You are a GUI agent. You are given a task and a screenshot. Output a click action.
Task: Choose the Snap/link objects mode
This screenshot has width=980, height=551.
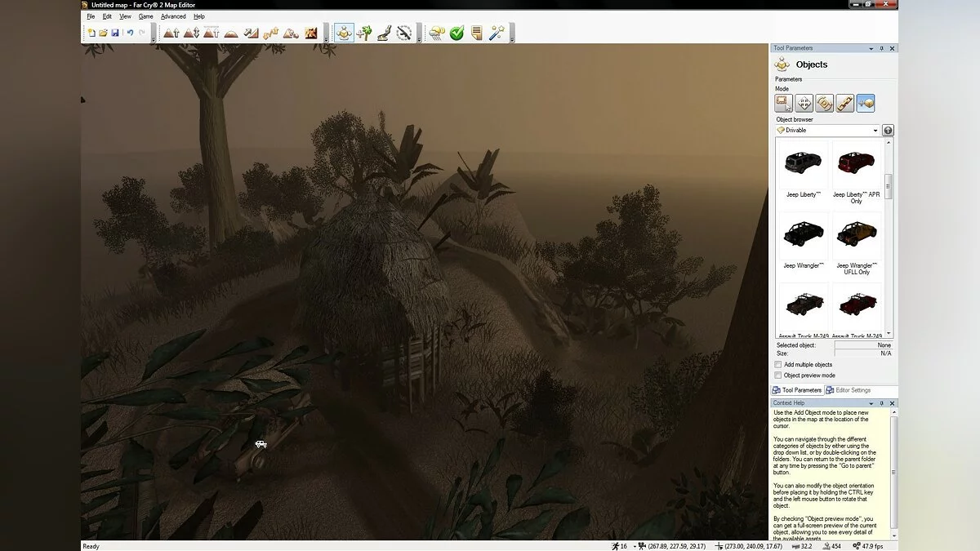pos(845,103)
